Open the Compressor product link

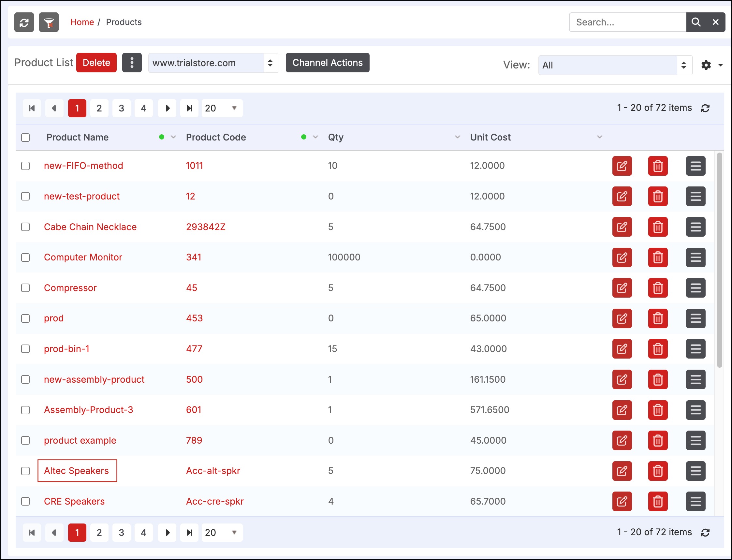tap(70, 288)
